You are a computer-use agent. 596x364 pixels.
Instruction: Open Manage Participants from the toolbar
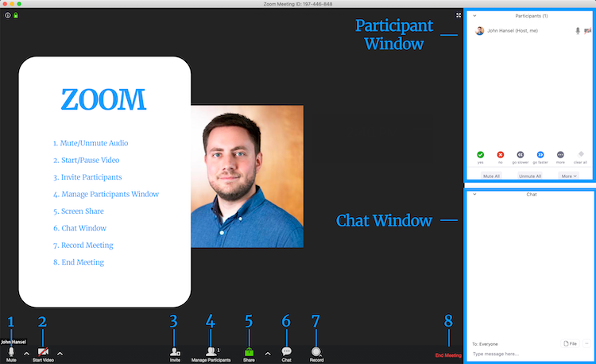(211, 351)
